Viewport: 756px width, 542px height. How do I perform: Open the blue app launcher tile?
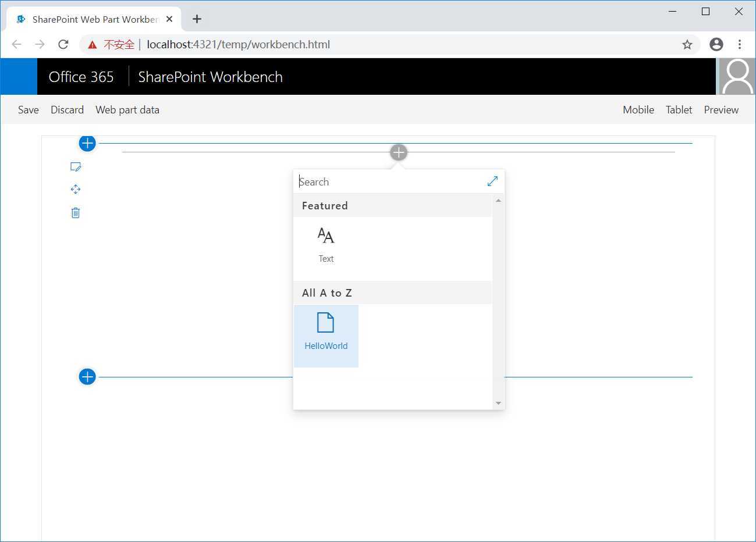tap(19, 76)
